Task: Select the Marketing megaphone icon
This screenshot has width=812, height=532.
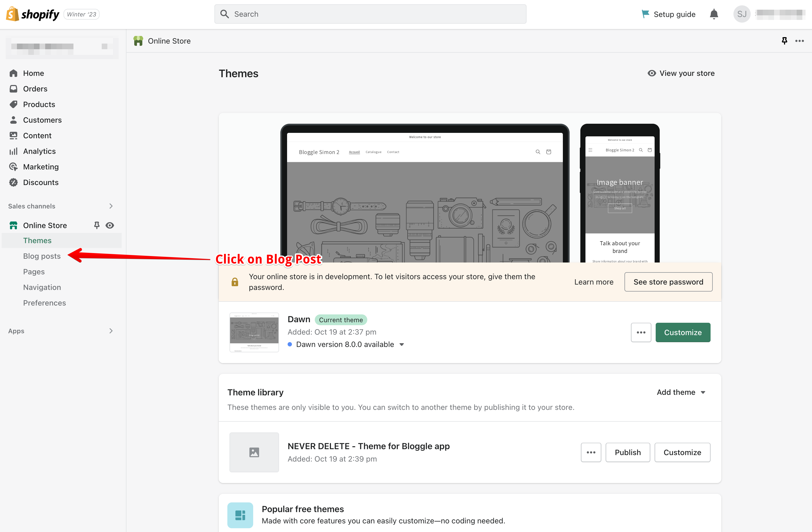Action: click(13, 167)
